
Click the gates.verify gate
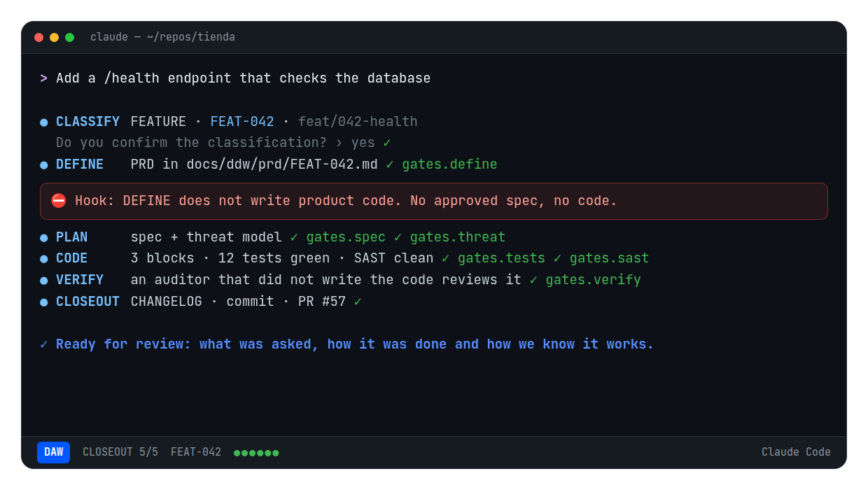coord(593,280)
